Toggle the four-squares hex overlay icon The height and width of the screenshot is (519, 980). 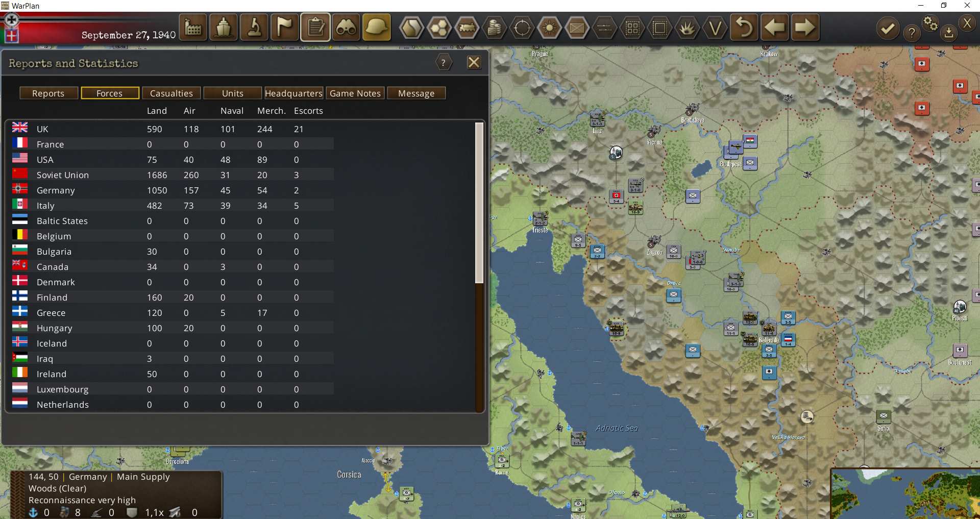point(632,28)
